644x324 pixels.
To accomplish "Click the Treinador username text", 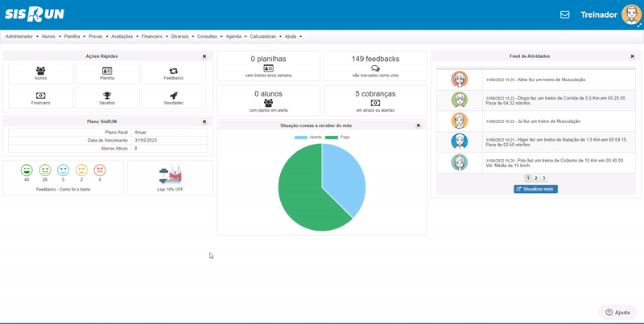I will (599, 14).
